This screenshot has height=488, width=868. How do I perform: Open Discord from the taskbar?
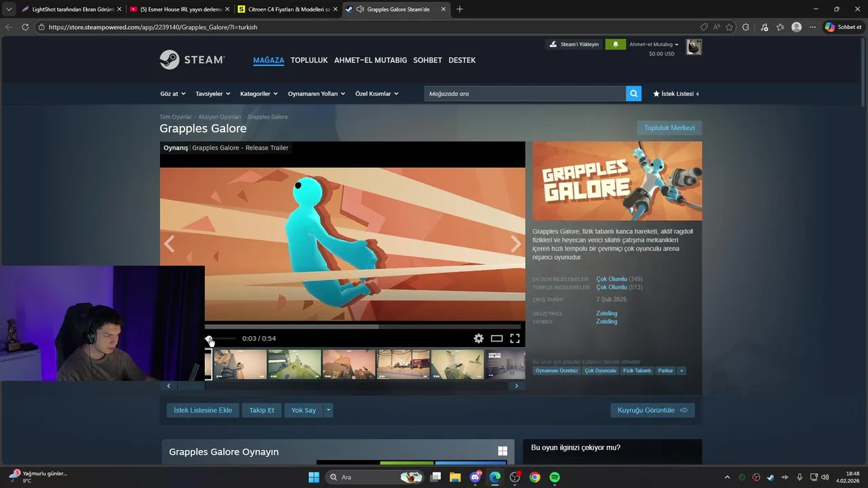475,477
